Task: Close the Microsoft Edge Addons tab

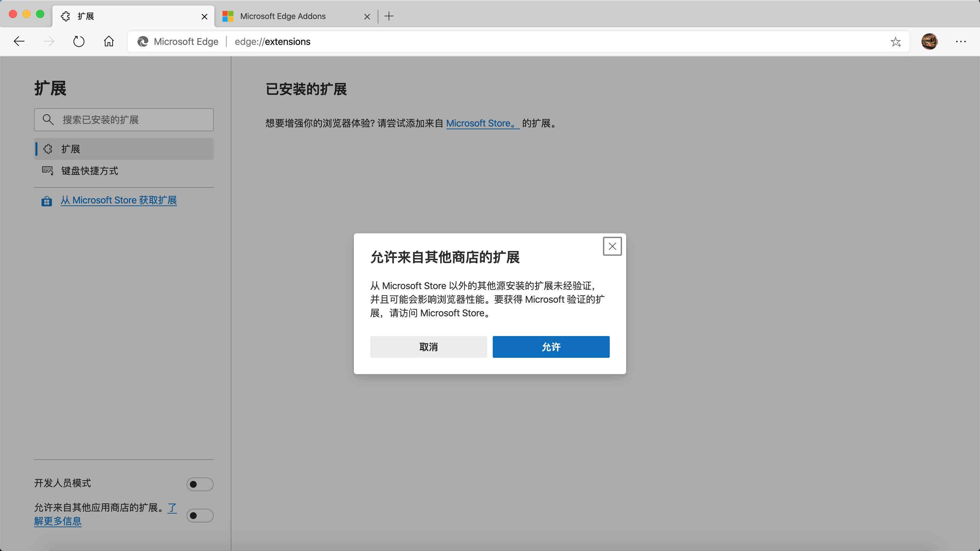Action: pyautogui.click(x=367, y=16)
